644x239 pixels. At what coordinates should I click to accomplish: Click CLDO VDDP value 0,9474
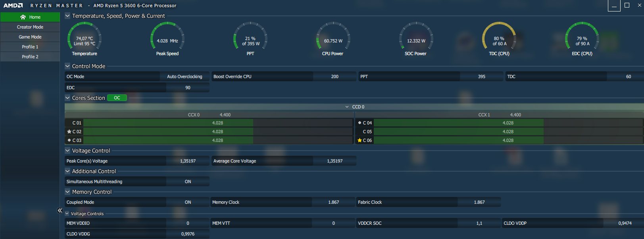coord(624,223)
